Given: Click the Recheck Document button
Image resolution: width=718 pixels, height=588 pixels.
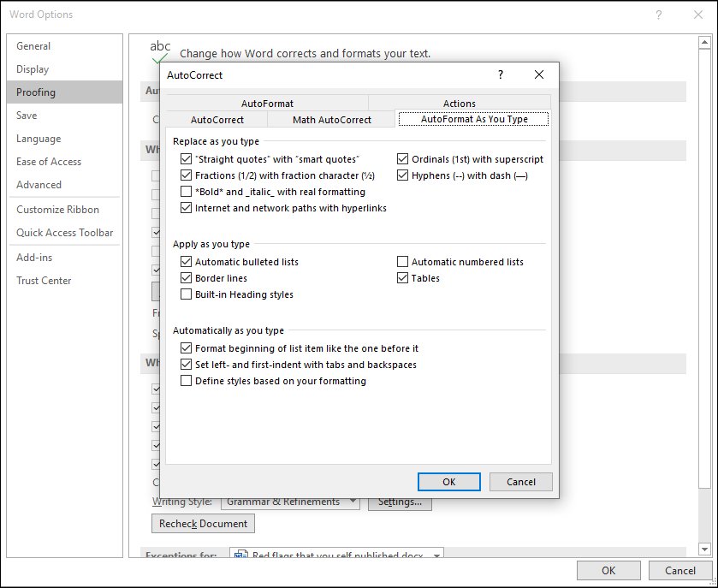Looking at the screenshot, I should coord(202,523).
